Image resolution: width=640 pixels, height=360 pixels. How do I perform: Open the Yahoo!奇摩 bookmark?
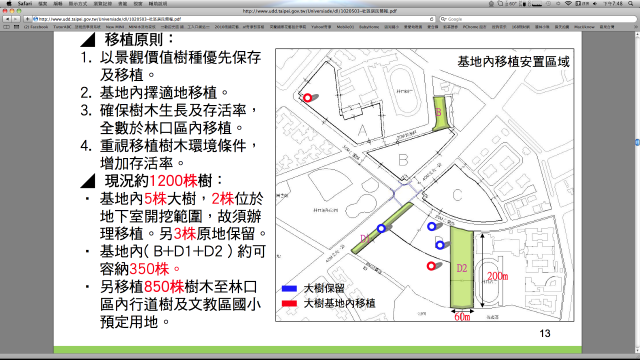pos(321,27)
